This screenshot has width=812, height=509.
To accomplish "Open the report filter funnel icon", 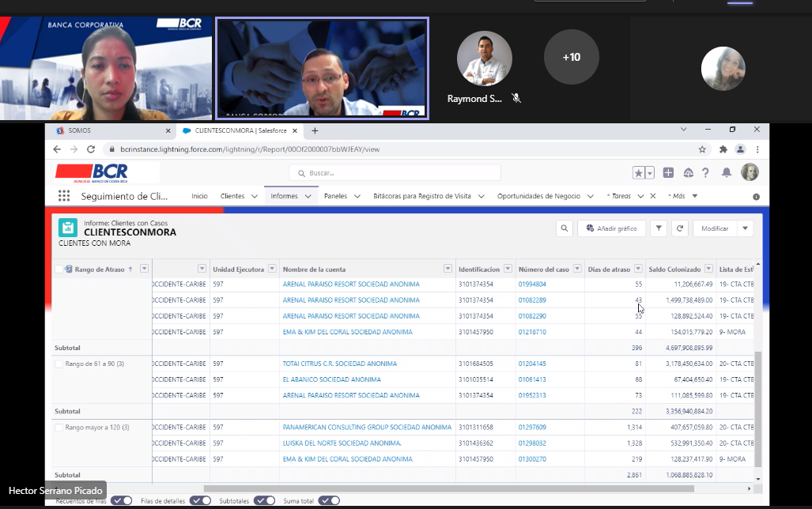I will click(x=659, y=228).
